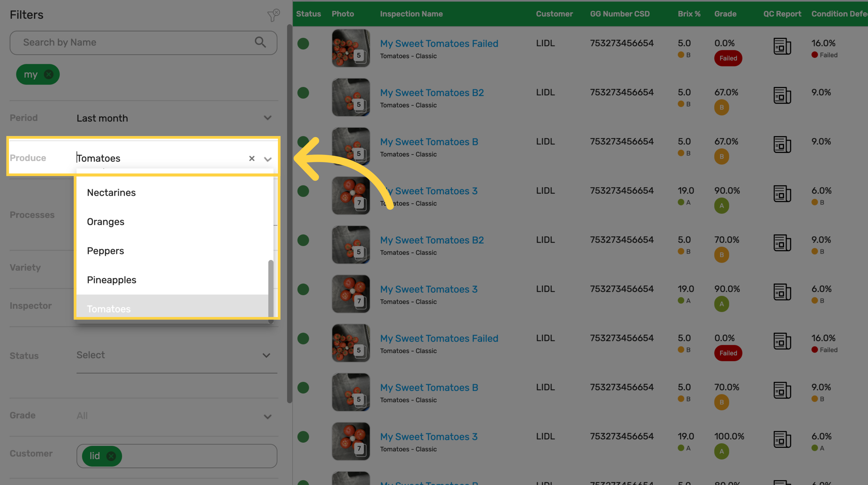Image resolution: width=868 pixels, height=485 pixels.
Task: Open QC report icon for first My Sweet Tomatoes 3
Action: coord(782,194)
